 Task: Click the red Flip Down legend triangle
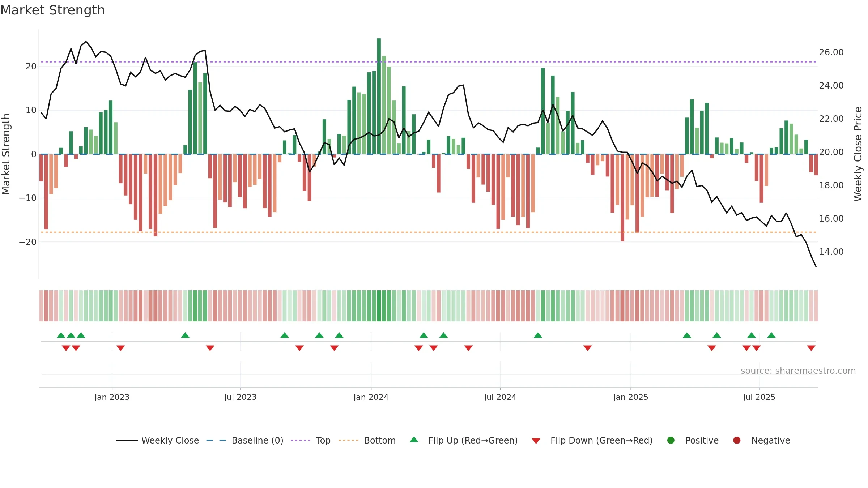coord(536,441)
